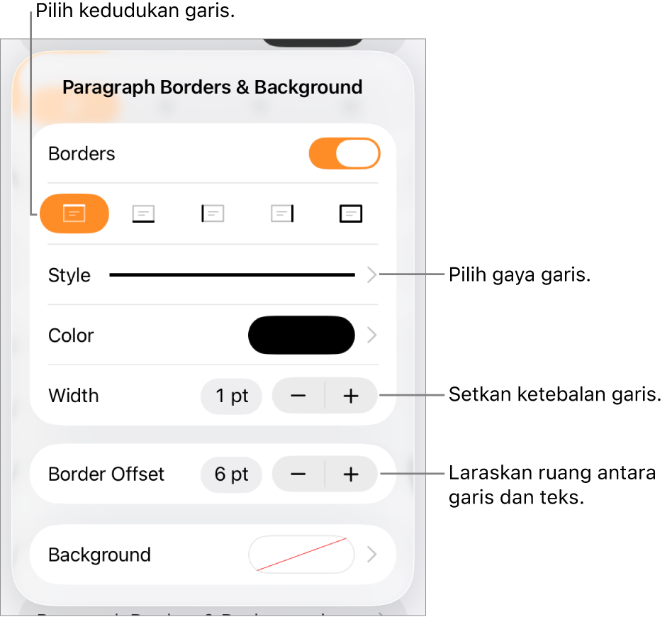Tap the Border Offset 6 pt field
672x617 pixels.
pyautogui.click(x=231, y=474)
